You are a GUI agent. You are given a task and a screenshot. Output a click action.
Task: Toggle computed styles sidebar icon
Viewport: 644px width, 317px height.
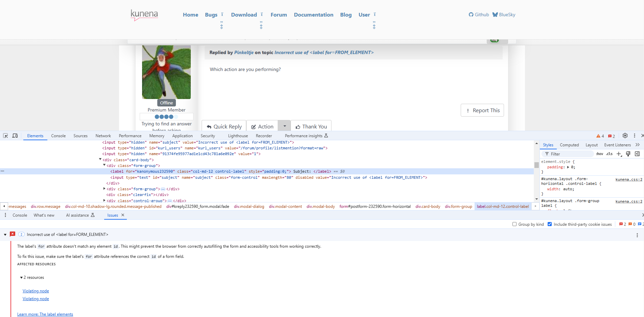pyautogui.click(x=637, y=154)
